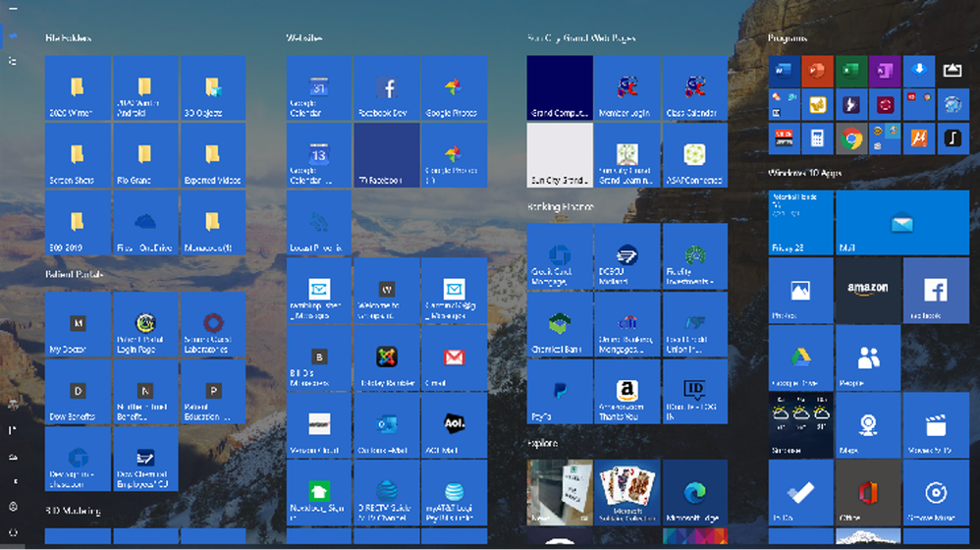
Task: Open the AOL Mail tile
Action: pos(455,425)
